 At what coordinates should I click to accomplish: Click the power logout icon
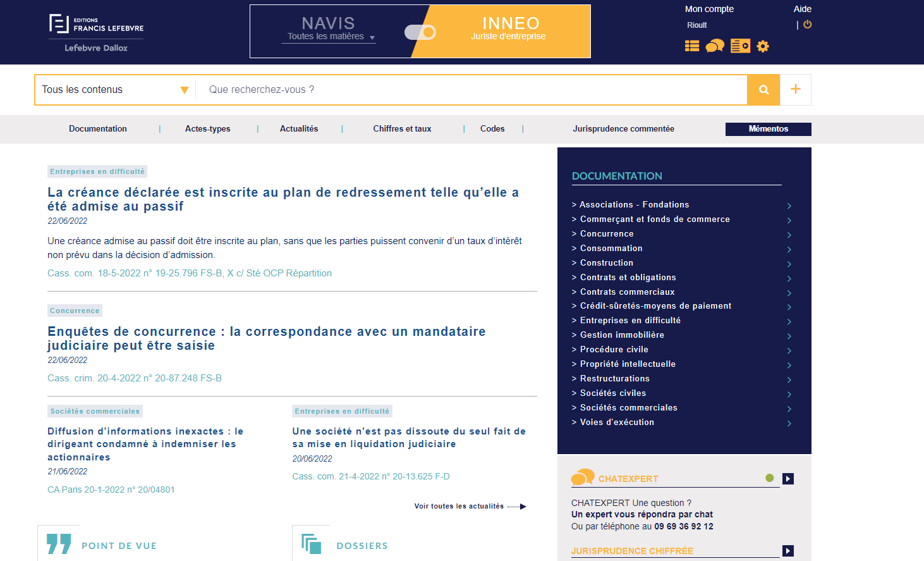(808, 25)
